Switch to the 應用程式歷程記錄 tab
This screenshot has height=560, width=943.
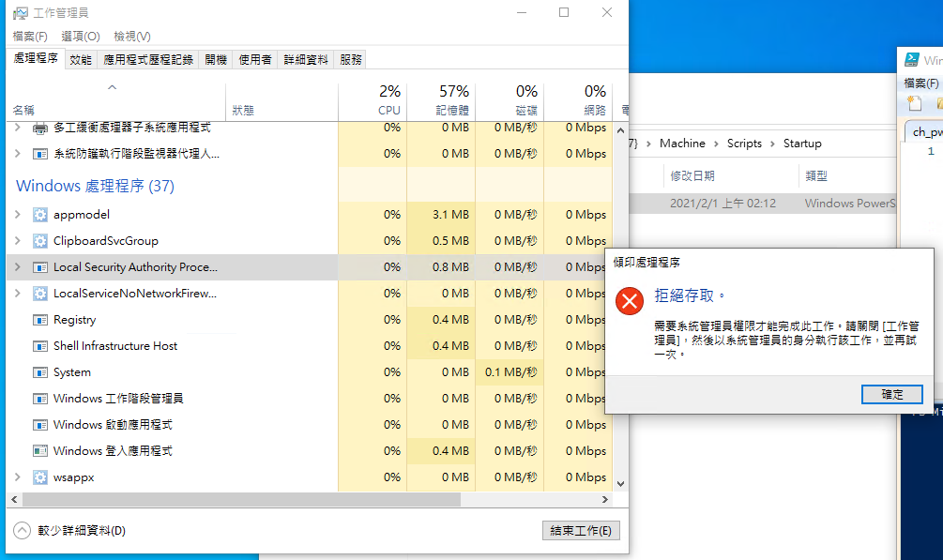[148, 59]
